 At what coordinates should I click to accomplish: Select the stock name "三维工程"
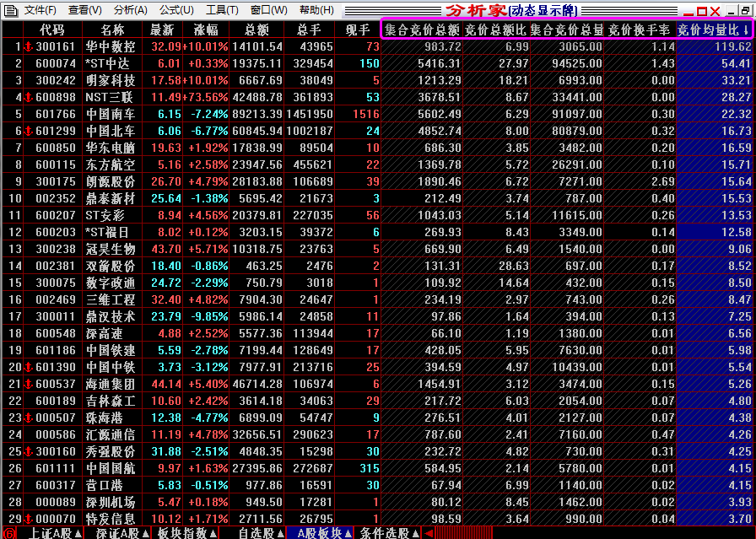pyautogui.click(x=111, y=300)
